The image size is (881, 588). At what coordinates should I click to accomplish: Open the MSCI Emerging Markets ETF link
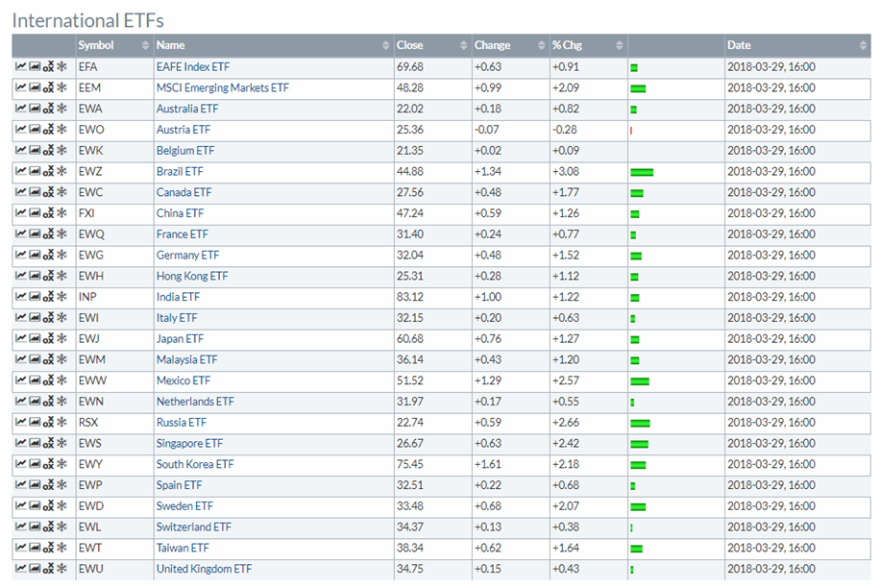(x=222, y=88)
